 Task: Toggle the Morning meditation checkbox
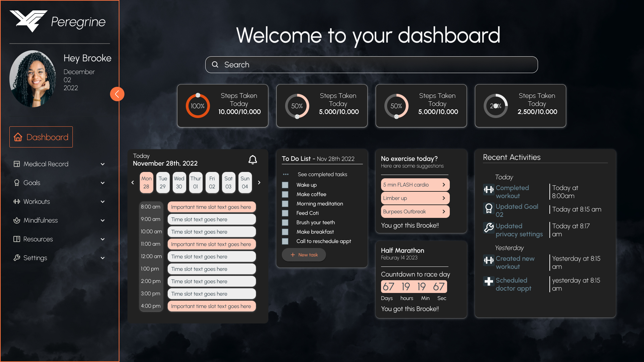pyautogui.click(x=285, y=204)
